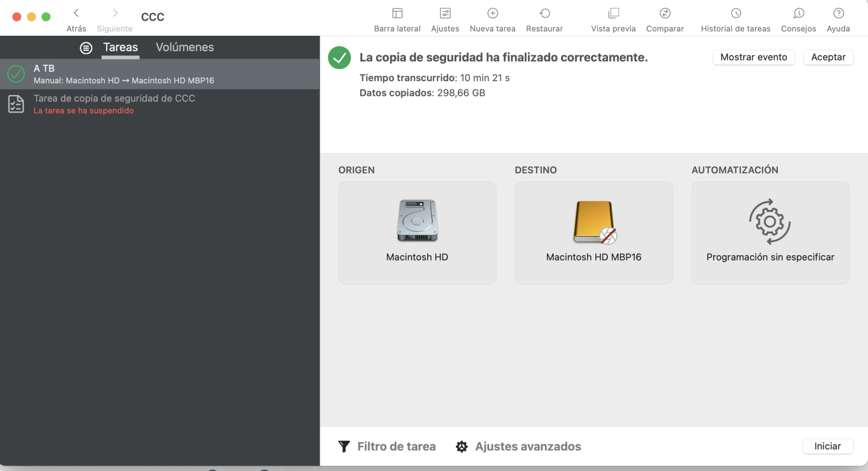
Task: Switch to the Volúmenes tab
Action: [184, 47]
